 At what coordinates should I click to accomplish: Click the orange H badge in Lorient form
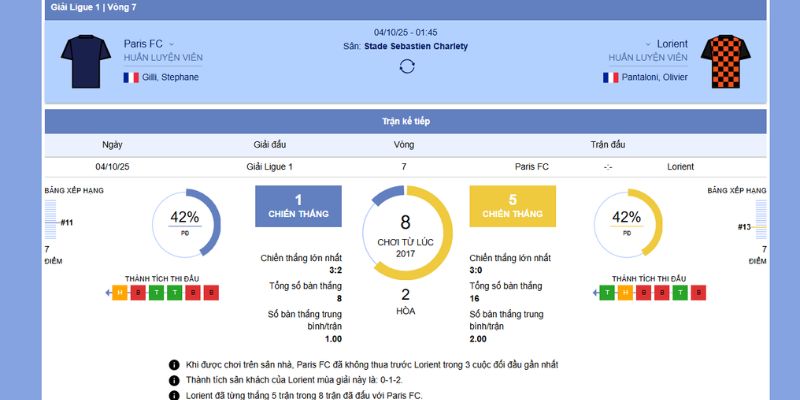click(x=624, y=293)
